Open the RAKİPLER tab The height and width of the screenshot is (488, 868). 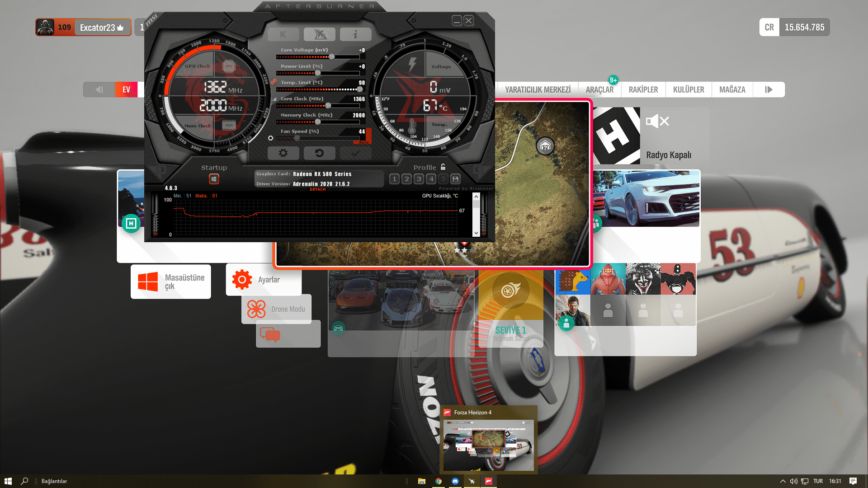(x=643, y=89)
